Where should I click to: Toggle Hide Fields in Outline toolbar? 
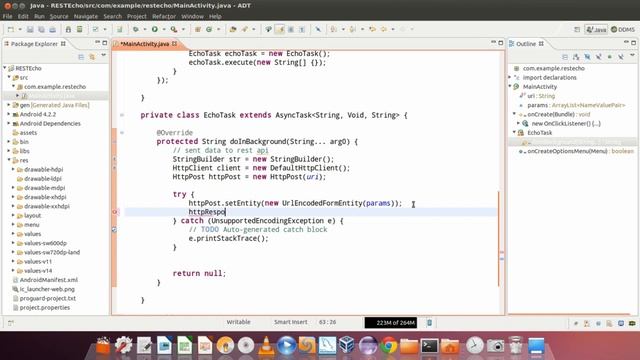pos(587,57)
